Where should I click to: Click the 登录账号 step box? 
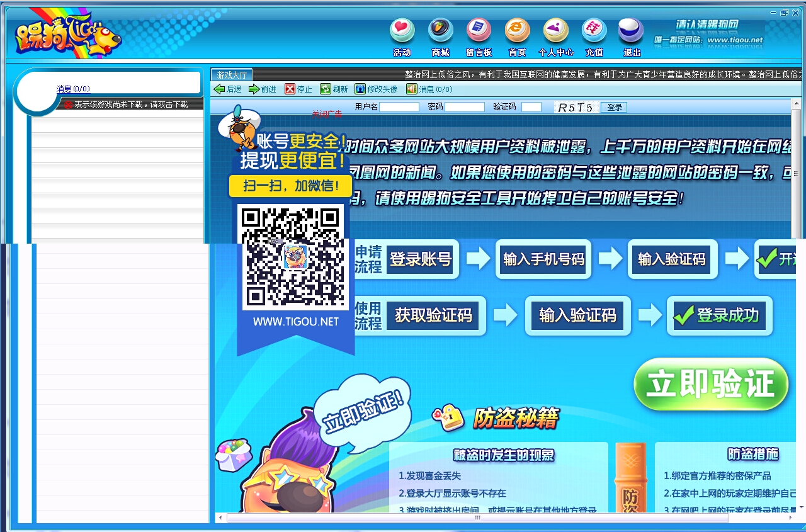tap(421, 259)
